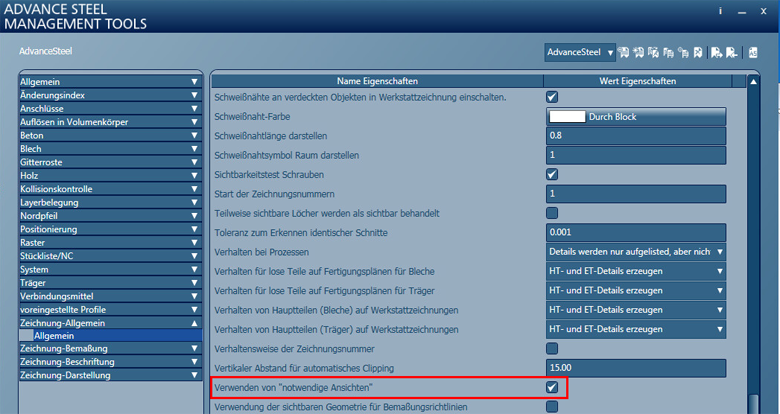Toggle 'Schweißnähte an verdeckten Objekten' checkbox
Screen dimensions: 780x414
tap(552, 97)
